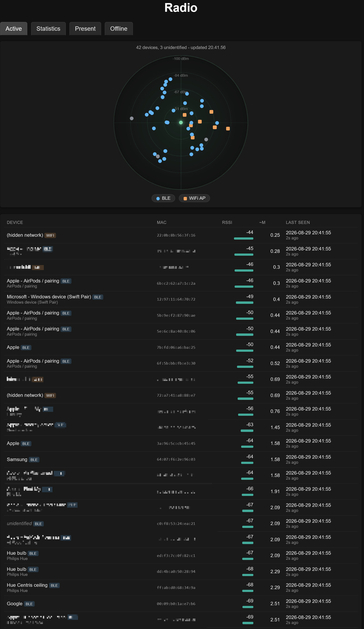Select MAC address c0:f8:53:24:ea:21
Viewport: 364px width, 629px height.
(176, 523)
